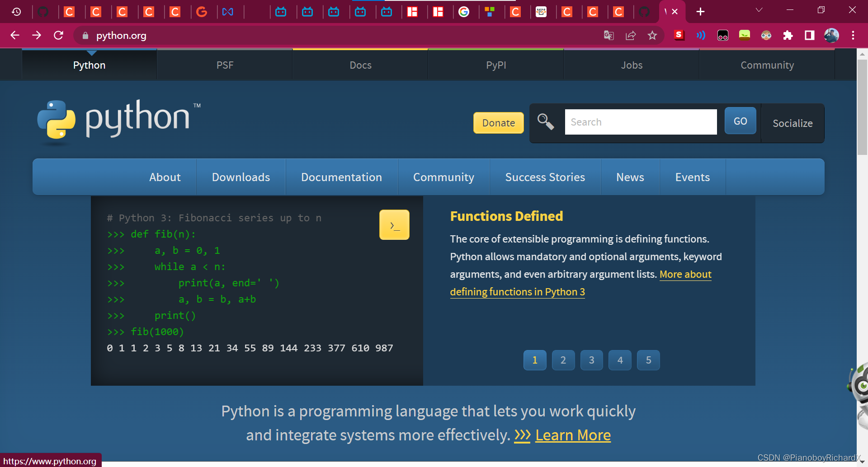Focus the Search input field
The image size is (868, 467).
[641, 122]
